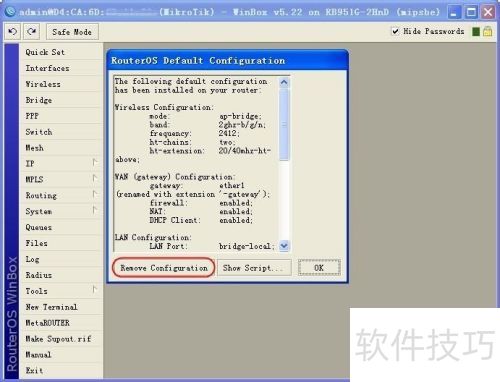
Task: Click Remove Configuration button
Action: pyautogui.click(x=164, y=268)
